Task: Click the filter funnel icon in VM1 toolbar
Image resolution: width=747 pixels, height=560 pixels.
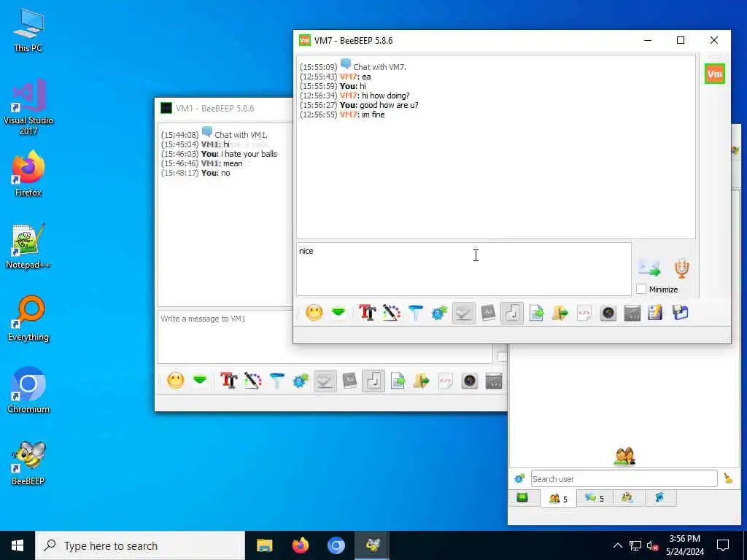Action: 276,381
